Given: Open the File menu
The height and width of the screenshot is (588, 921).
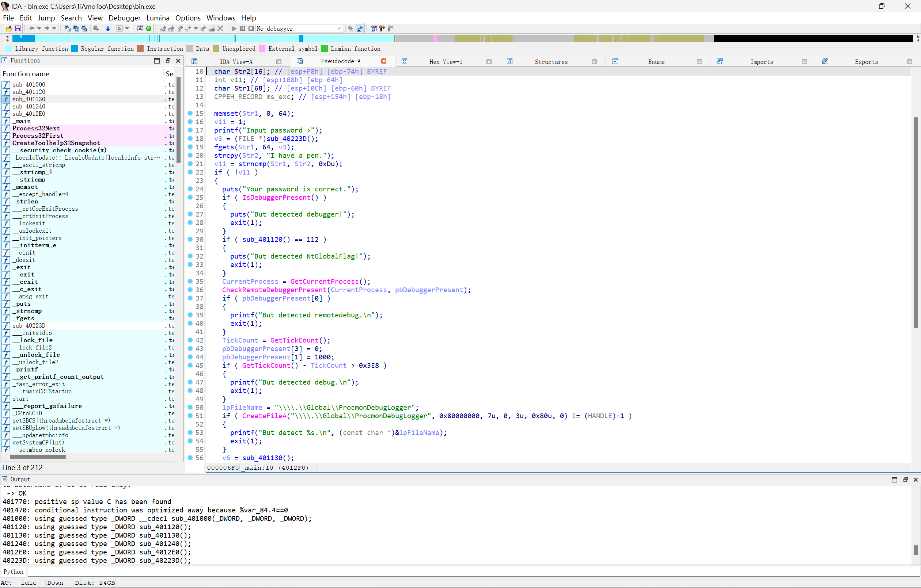Looking at the screenshot, I should click(x=8, y=18).
